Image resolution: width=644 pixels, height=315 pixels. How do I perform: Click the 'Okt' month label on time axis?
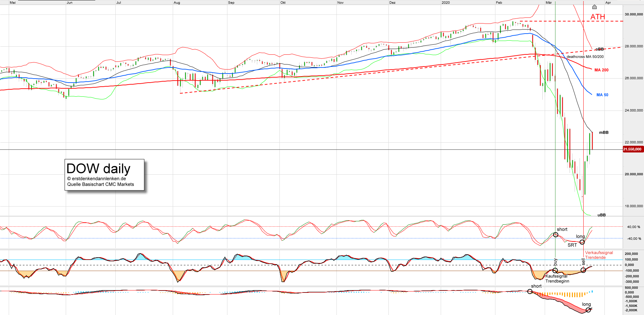pyautogui.click(x=283, y=3)
